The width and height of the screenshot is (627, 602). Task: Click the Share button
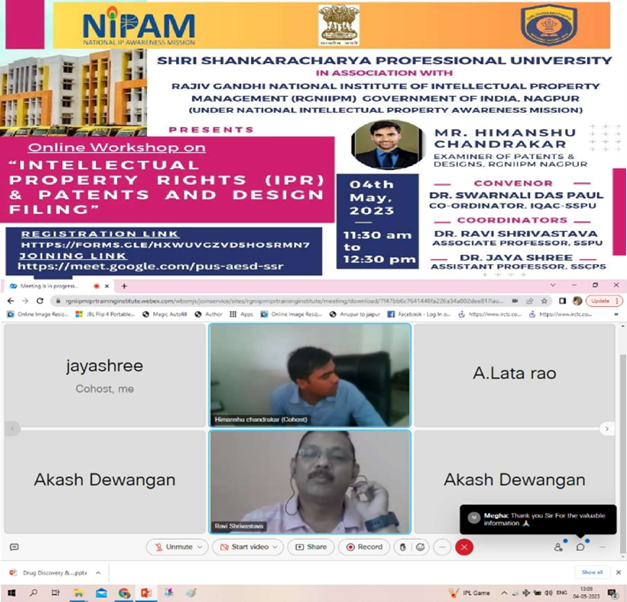click(311, 547)
